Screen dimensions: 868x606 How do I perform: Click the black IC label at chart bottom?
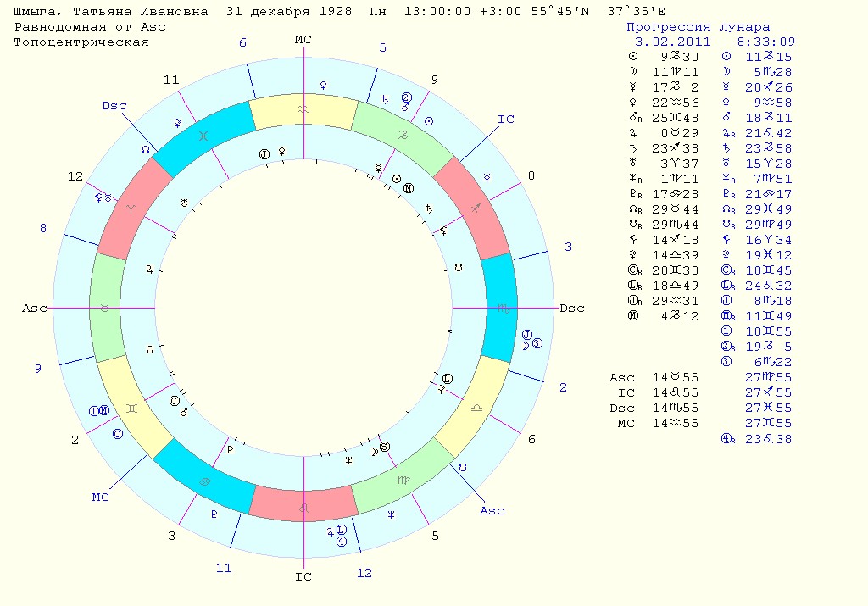pyautogui.click(x=303, y=576)
